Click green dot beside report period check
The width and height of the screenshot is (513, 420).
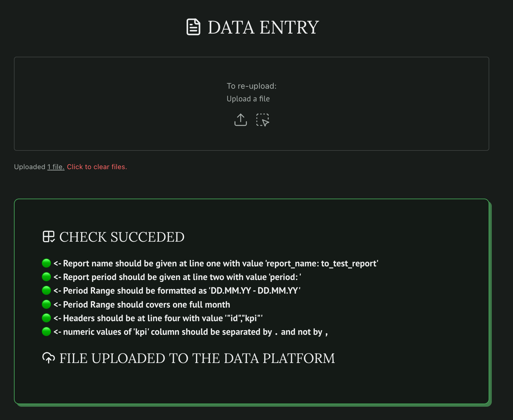(x=47, y=277)
